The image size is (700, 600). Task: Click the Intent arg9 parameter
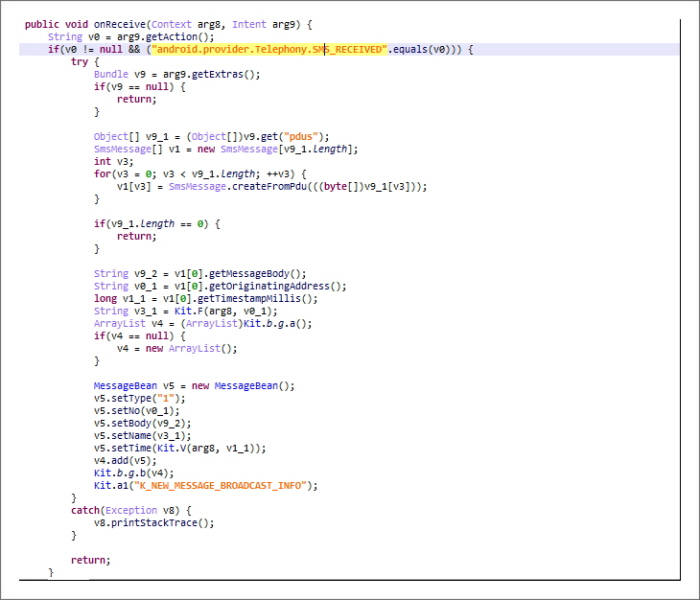(263, 25)
